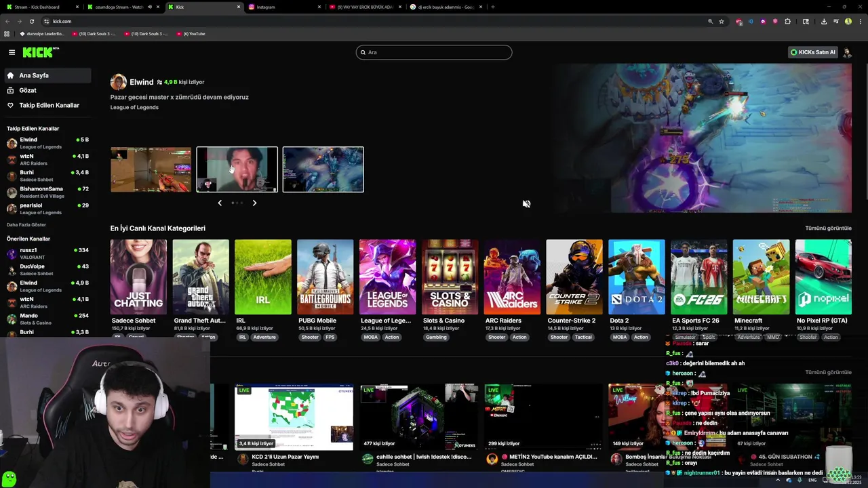Open ARC Raiders category card
Image resolution: width=868 pixels, height=488 pixels.
point(512,277)
